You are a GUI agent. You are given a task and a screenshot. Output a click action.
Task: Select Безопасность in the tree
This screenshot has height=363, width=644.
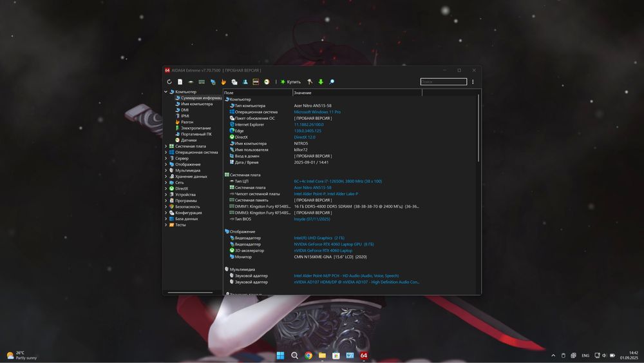point(185,206)
